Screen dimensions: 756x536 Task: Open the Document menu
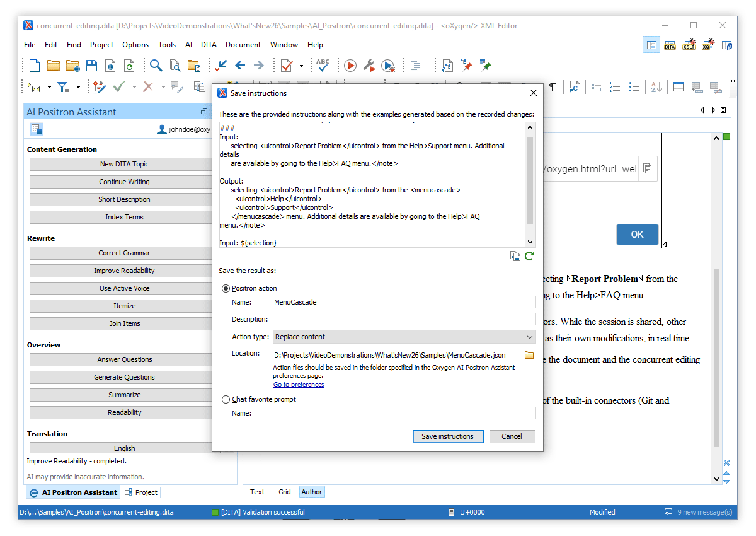click(243, 45)
